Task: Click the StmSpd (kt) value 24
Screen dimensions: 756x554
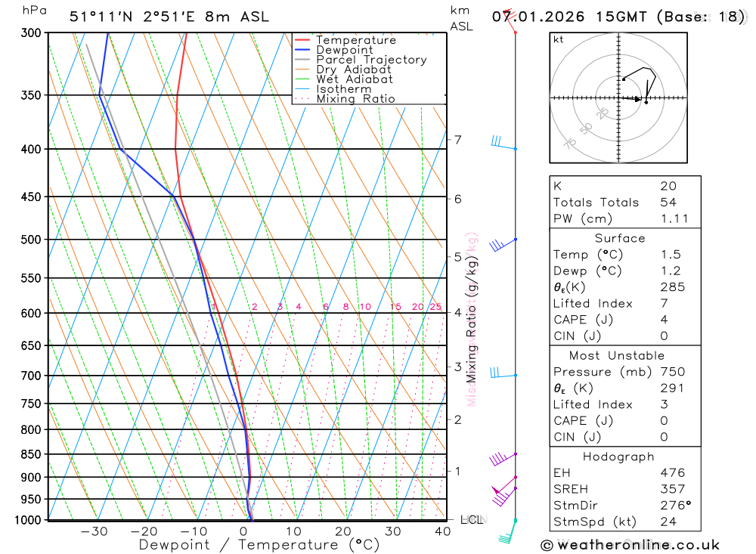Action: 668,522
